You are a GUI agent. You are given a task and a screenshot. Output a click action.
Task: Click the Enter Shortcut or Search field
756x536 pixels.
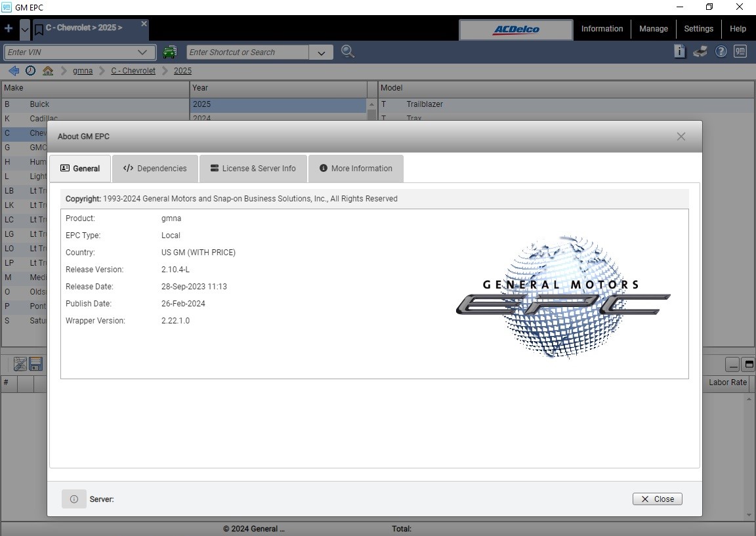(x=247, y=52)
